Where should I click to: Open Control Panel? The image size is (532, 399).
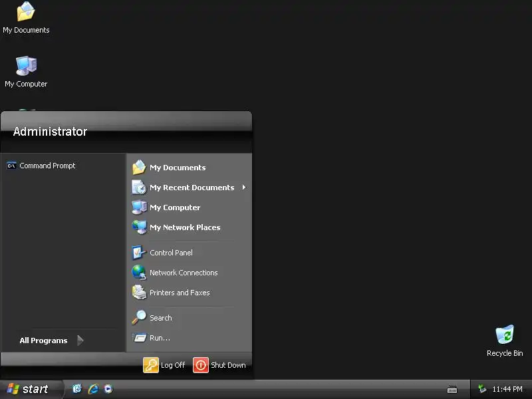(x=189, y=253)
